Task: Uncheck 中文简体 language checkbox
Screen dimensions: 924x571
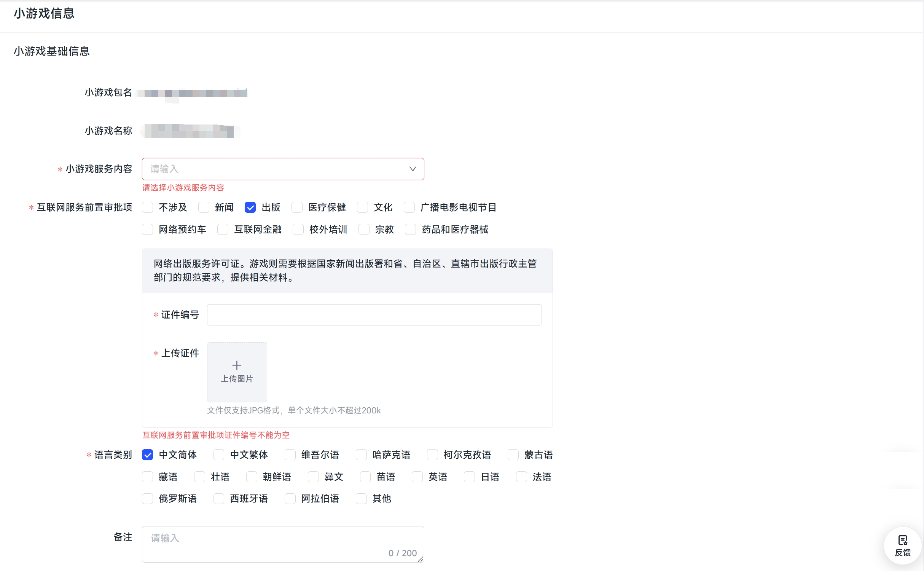Action: tap(148, 455)
